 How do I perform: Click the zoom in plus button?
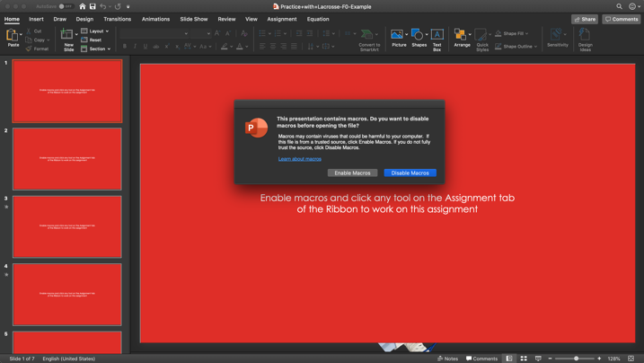599,359
